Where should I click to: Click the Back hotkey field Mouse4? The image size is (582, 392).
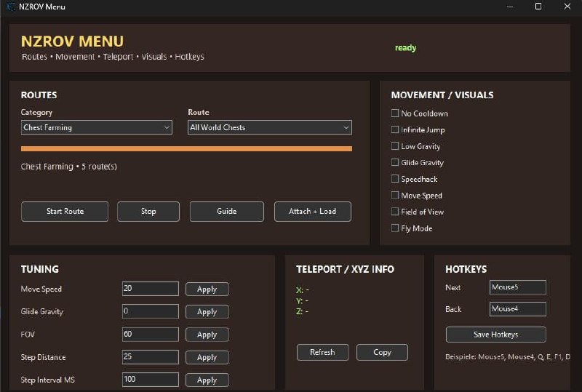pos(518,309)
